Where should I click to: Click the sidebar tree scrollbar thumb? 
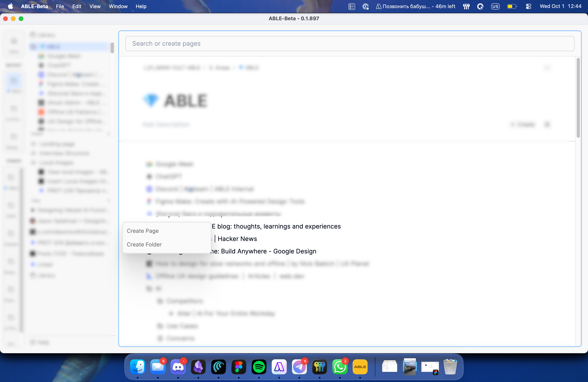click(112, 48)
